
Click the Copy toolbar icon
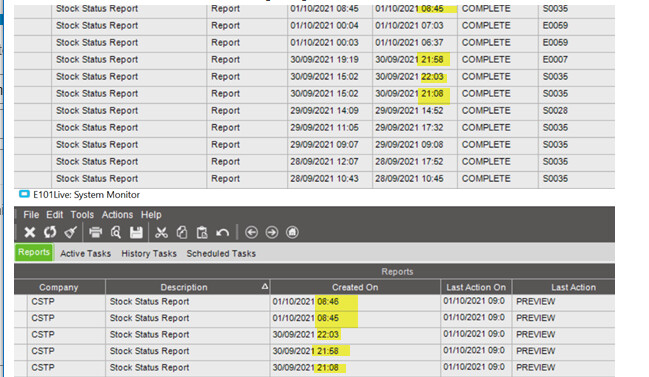pos(182,233)
